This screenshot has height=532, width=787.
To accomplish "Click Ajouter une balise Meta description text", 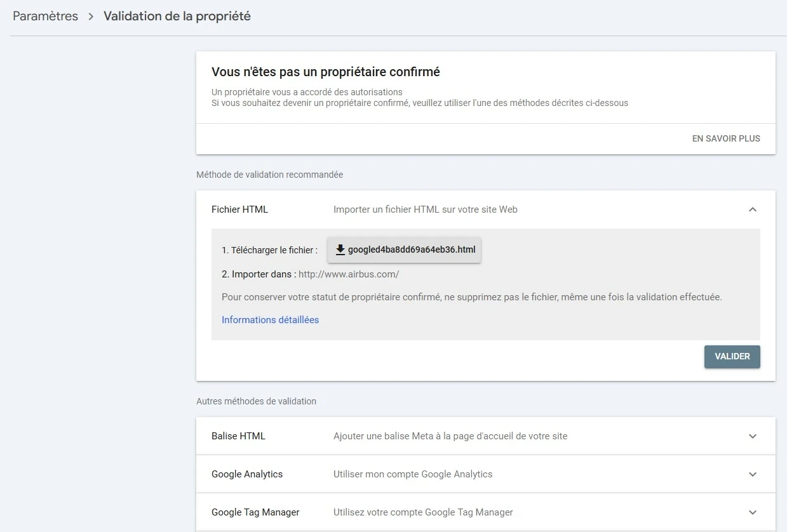I will click(451, 436).
